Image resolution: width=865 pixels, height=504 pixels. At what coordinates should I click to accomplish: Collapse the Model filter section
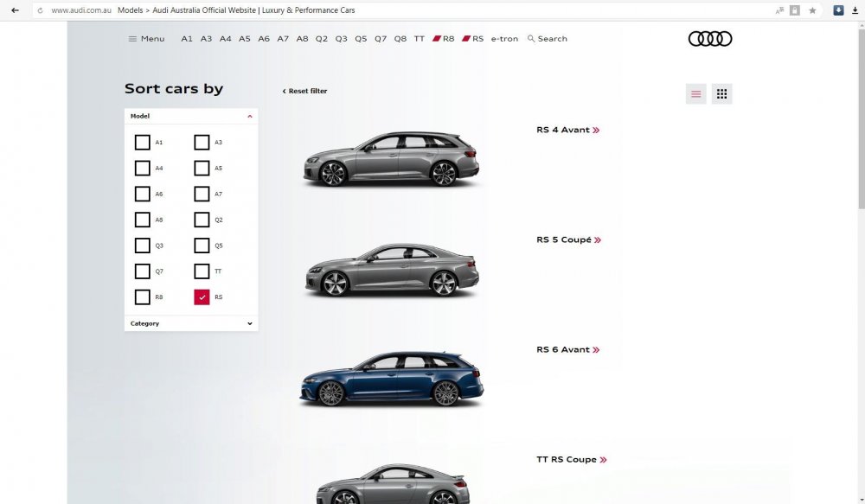(x=250, y=116)
